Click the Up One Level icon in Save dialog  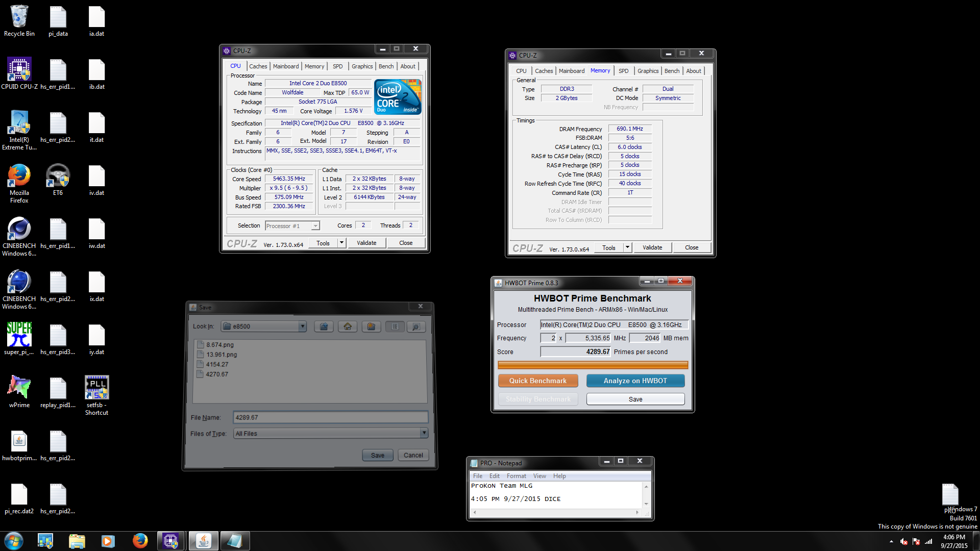(x=324, y=327)
